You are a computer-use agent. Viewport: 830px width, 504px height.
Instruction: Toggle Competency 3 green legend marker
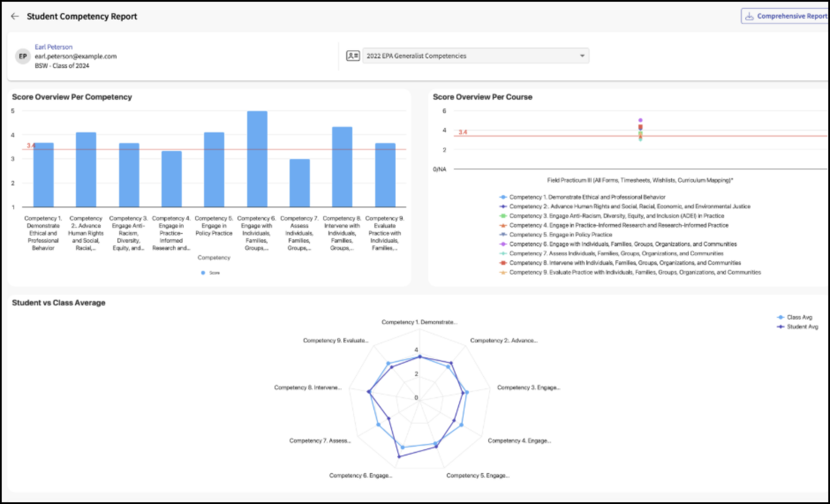point(502,216)
